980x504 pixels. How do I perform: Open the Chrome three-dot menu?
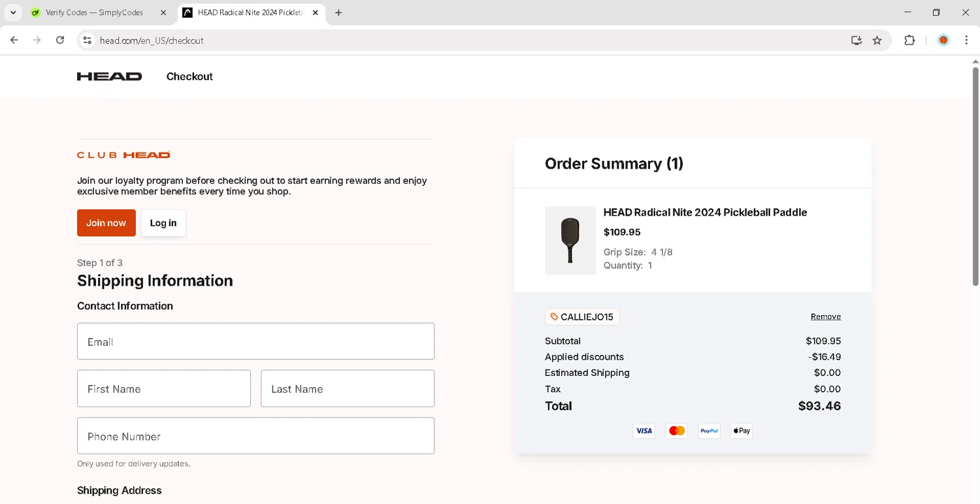click(966, 40)
